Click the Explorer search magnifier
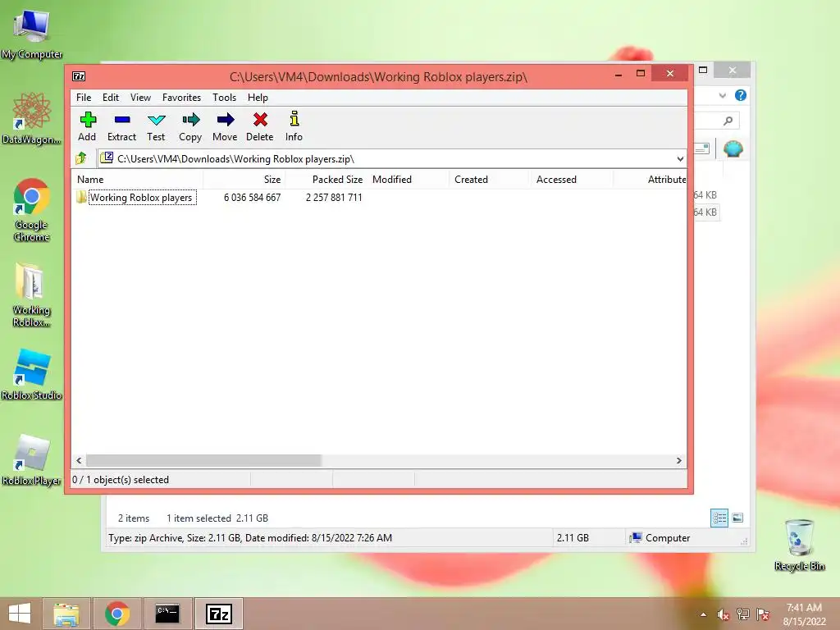The height and width of the screenshot is (630, 840). tap(728, 121)
